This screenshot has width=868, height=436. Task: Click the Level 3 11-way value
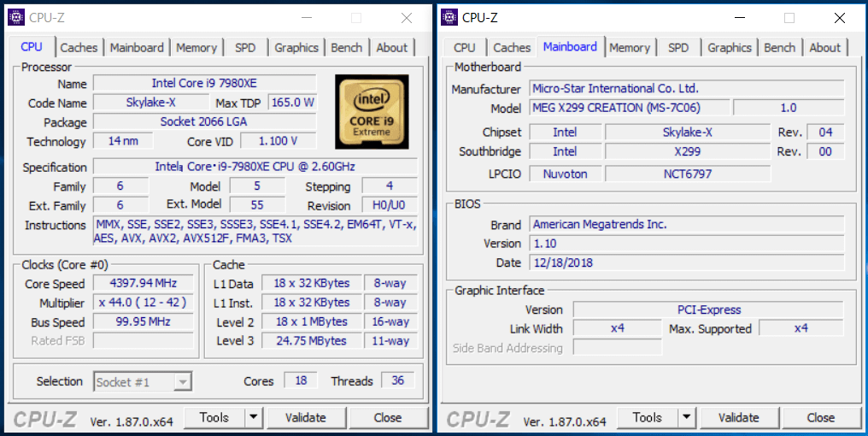click(390, 341)
